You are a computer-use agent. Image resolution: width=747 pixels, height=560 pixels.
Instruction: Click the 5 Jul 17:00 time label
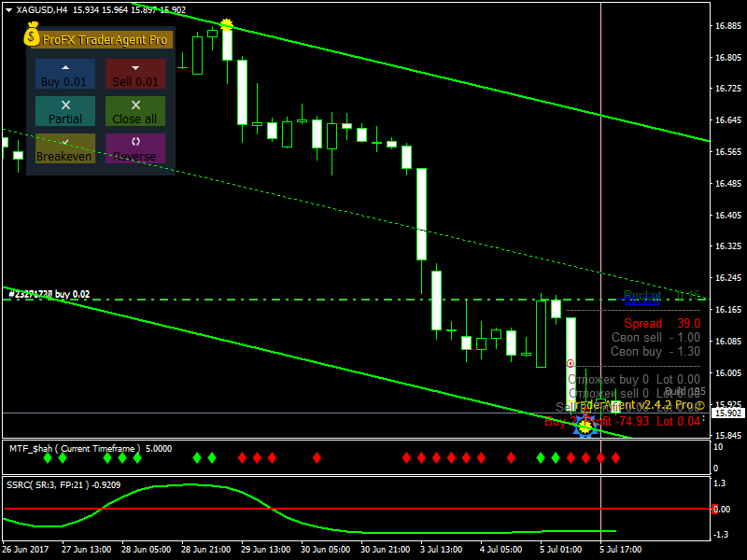(620, 550)
